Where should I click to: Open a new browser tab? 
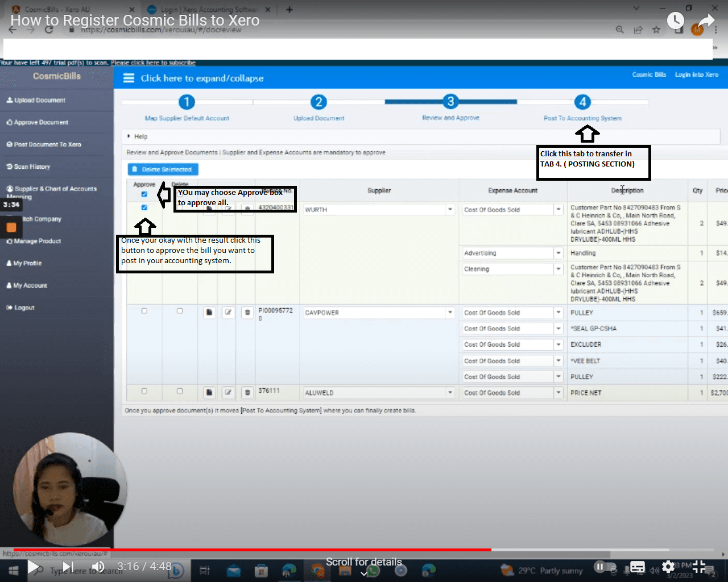tap(289, 9)
